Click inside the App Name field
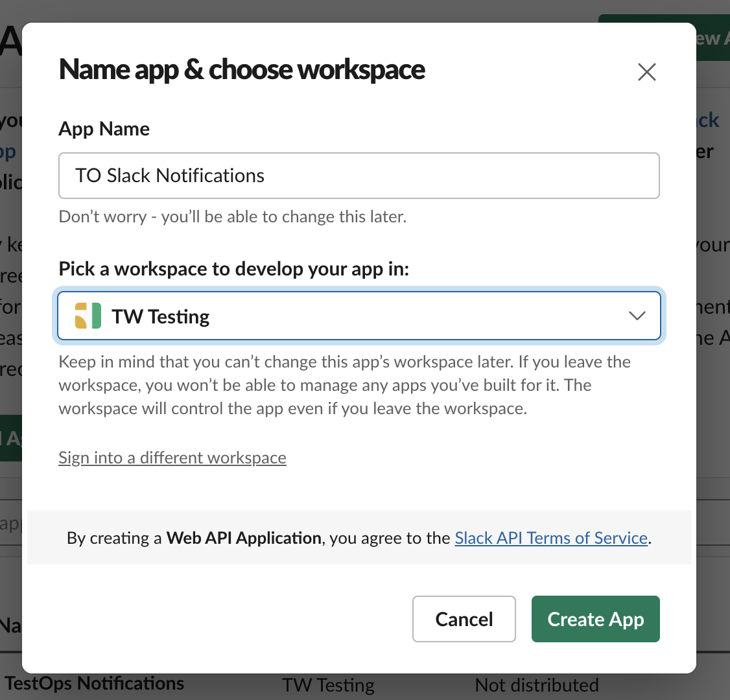This screenshot has height=700, width=730. click(x=359, y=175)
